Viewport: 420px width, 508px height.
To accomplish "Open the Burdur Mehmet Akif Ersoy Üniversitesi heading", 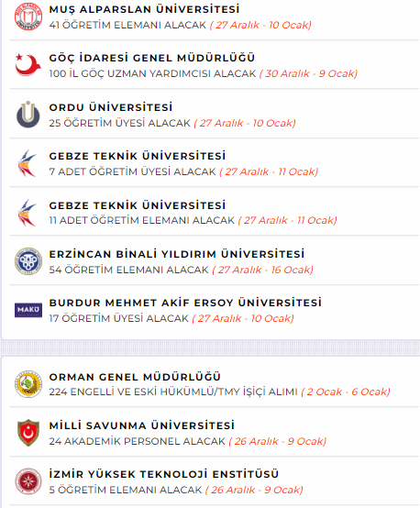I will 185,303.
